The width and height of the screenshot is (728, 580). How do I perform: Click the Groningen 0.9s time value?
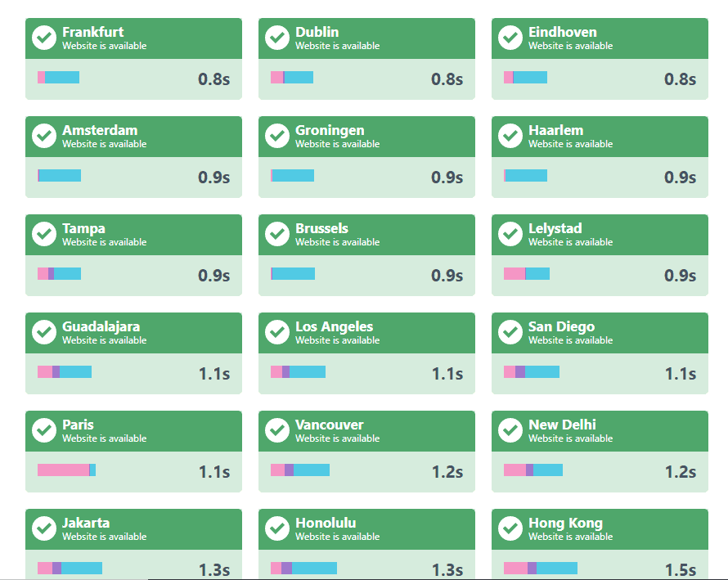(x=447, y=178)
